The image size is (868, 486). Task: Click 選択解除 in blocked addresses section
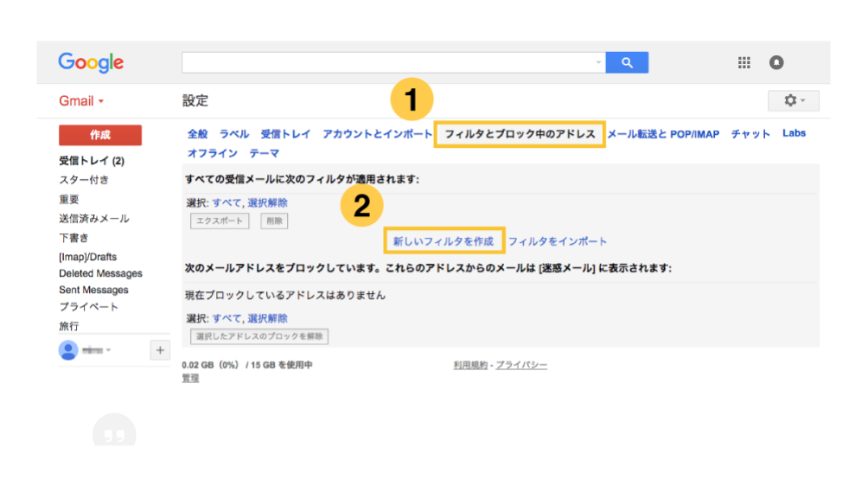tap(267, 319)
